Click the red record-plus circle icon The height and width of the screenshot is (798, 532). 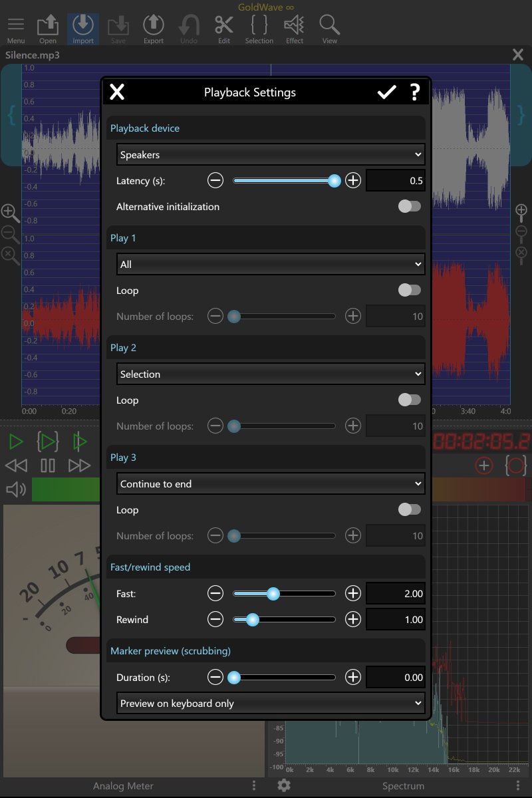pyautogui.click(x=483, y=465)
